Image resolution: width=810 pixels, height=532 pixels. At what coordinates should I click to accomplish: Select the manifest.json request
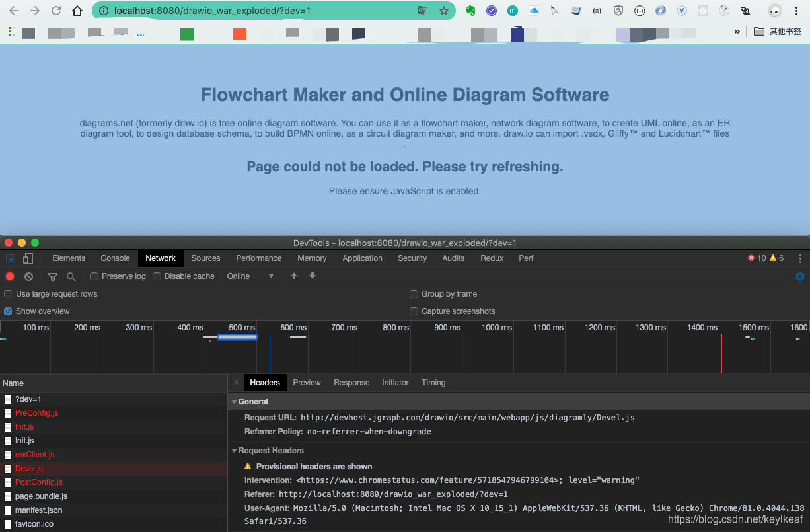114,510
